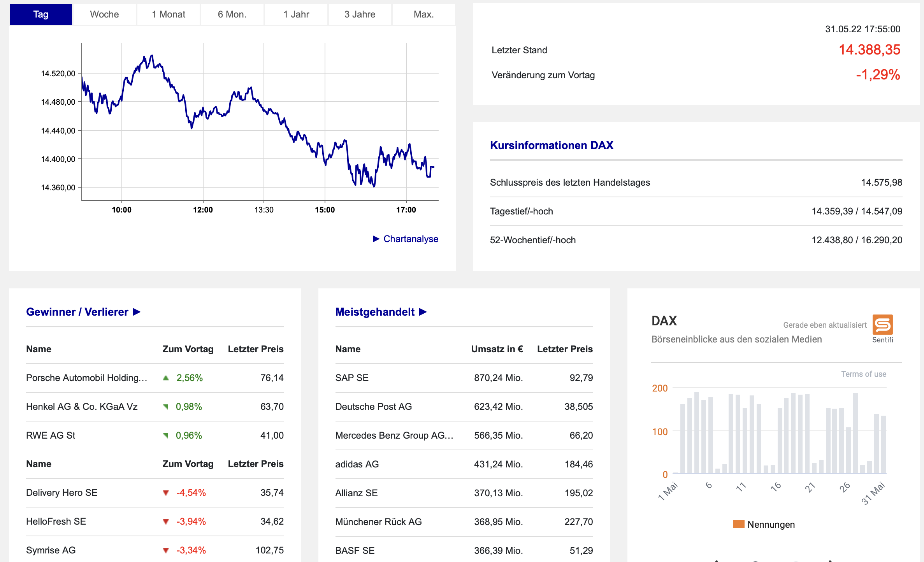The image size is (924, 562).
Task: Click Delivery Hero change -4,54%
Action: click(191, 492)
